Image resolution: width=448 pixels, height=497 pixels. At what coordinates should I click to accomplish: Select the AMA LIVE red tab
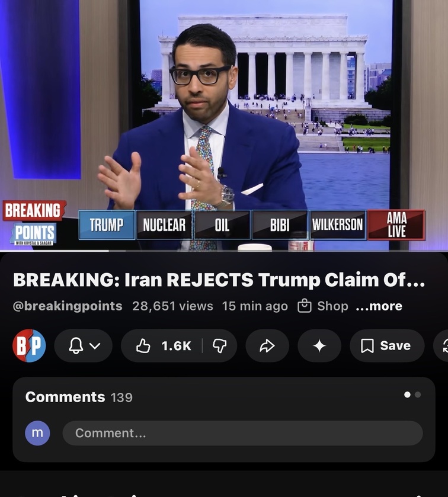point(396,225)
